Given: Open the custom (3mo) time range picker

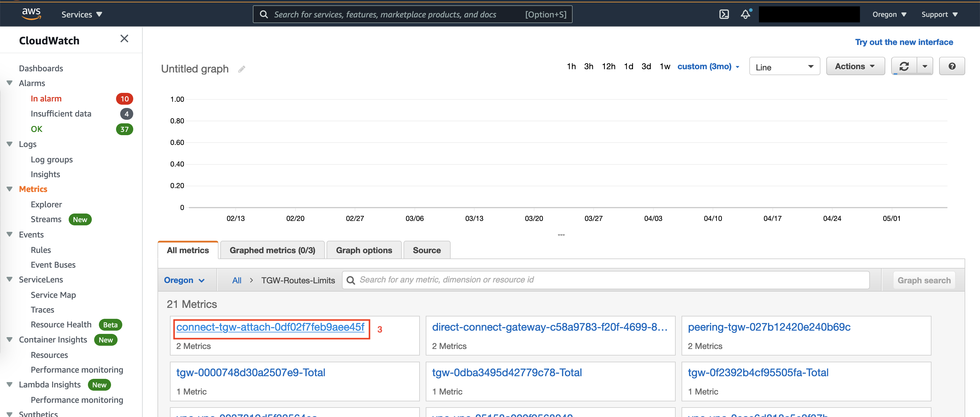Looking at the screenshot, I should [708, 67].
